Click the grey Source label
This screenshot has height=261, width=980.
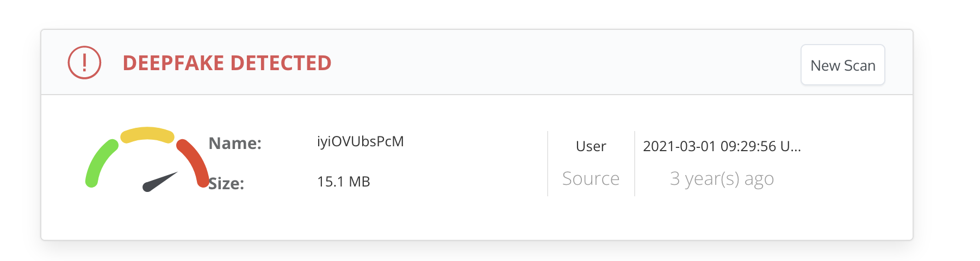tap(591, 178)
